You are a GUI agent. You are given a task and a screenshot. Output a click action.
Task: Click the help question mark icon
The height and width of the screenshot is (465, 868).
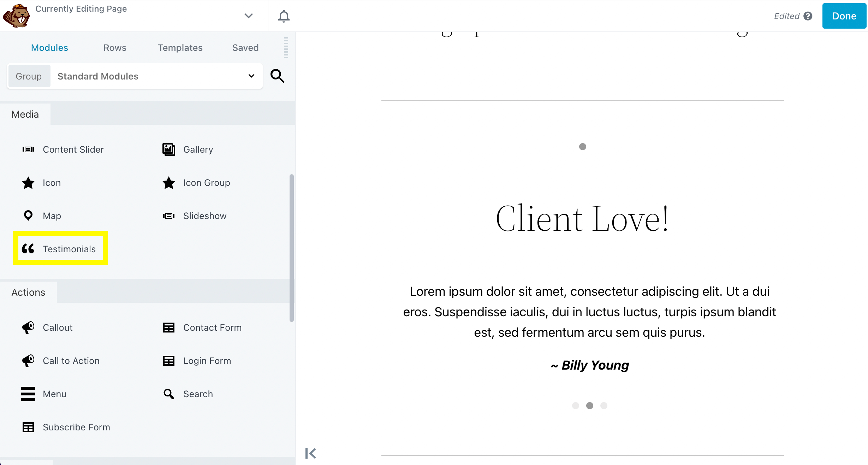tap(808, 16)
